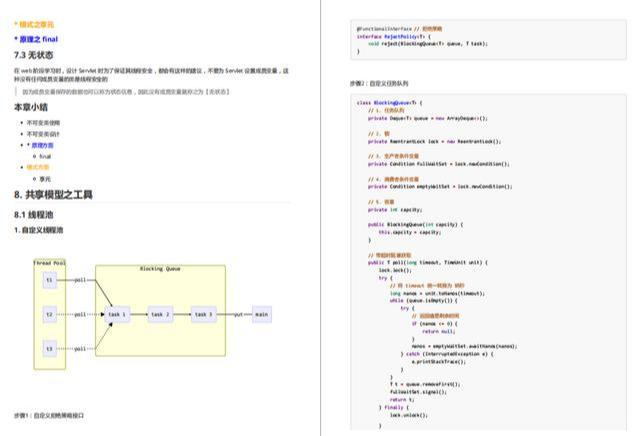The image size is (640, 436).
Task: Click the 'poll' label on the t3 arrow
Action: pyautogui.click(x=80, y=349)
